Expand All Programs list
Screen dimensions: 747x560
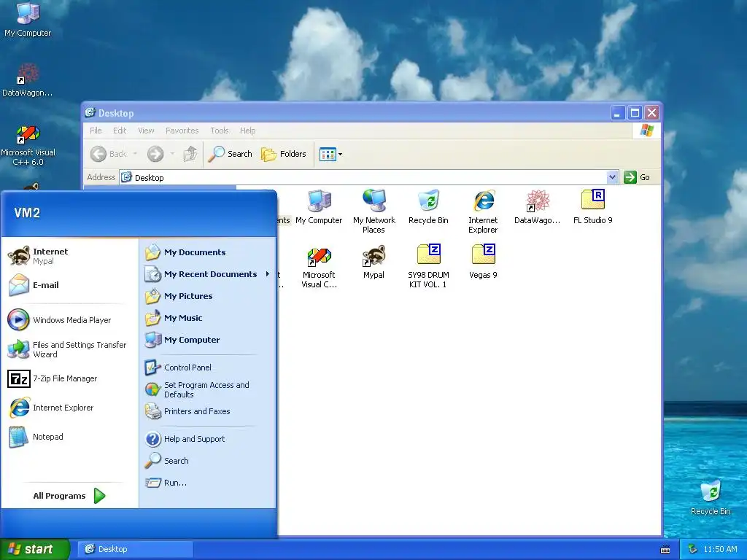(69, 496)
